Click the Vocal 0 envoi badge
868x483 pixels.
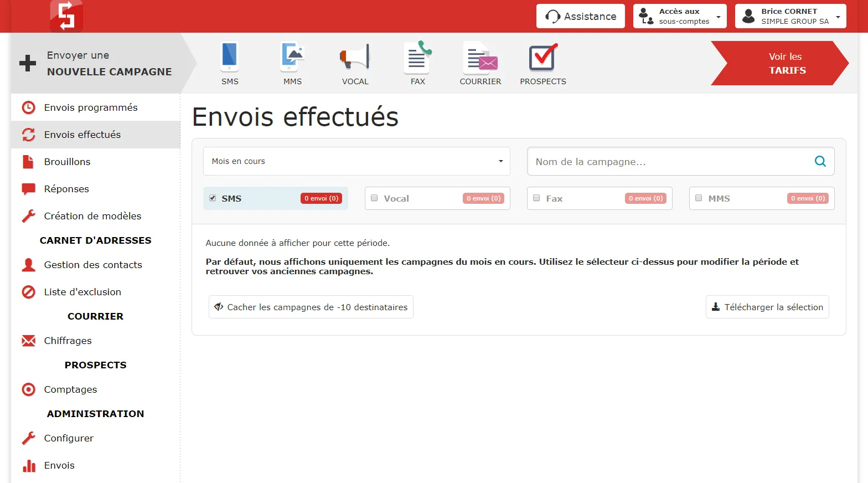[x=483, y=198]
